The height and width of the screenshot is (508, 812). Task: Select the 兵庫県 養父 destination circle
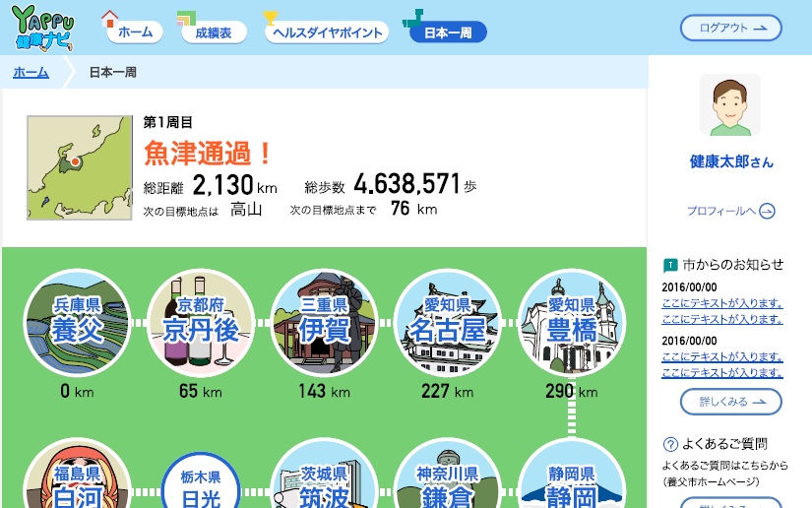(77, 323)
